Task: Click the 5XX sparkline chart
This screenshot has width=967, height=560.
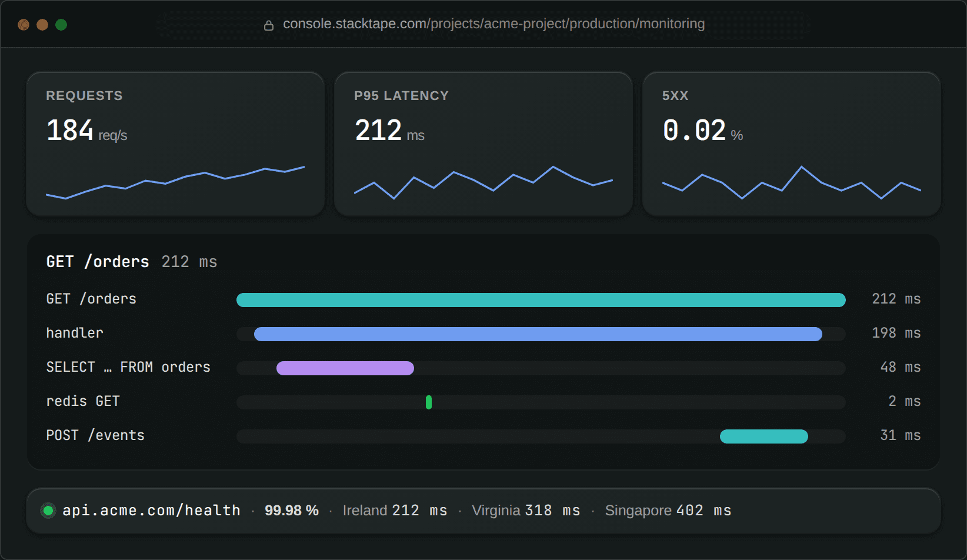Action: point(792,183)
